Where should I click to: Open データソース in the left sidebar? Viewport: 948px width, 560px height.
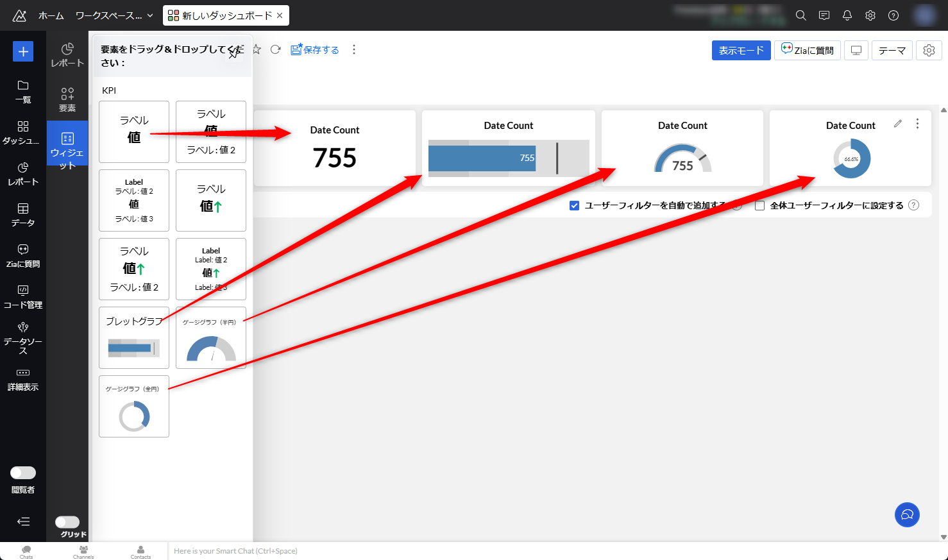click(x=23, y=337)
